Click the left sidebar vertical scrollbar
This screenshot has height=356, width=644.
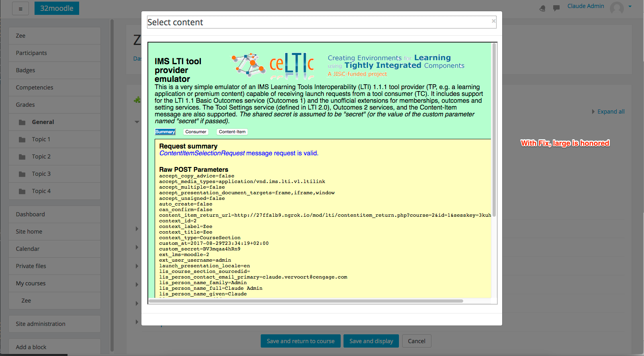pos(112,185)
